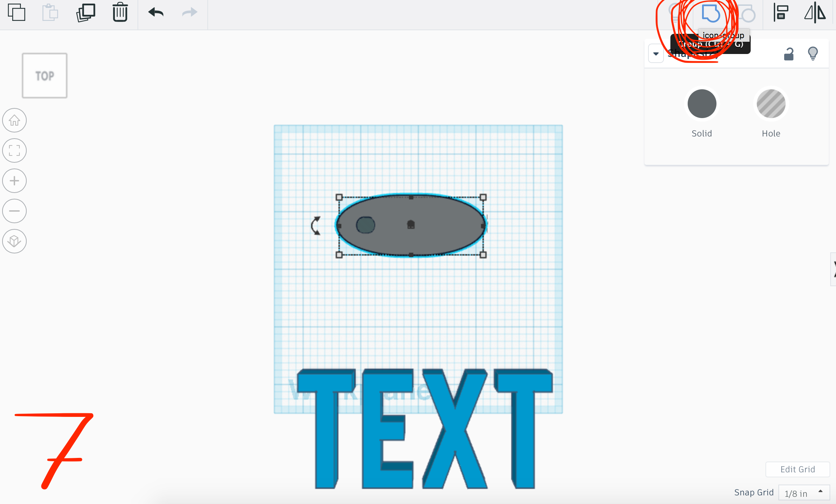The image size is (836, 504).
Task: Fit all shapes in view
Action: [14, 150]
